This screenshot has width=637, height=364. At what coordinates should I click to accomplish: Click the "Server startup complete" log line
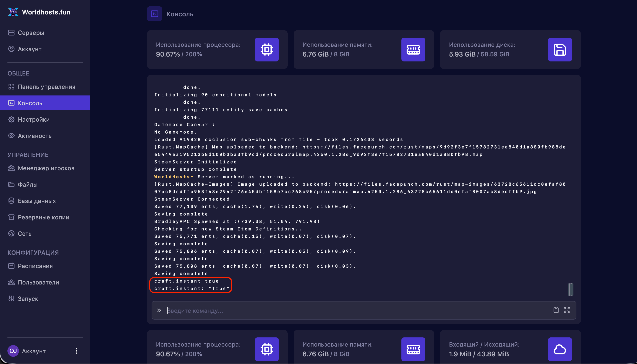[x=195, y=169]
